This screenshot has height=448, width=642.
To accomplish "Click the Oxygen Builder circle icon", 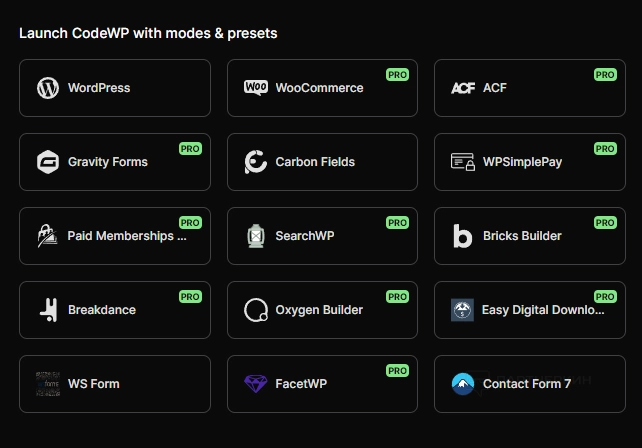I will pyautogui.click(x=256, y=310).
